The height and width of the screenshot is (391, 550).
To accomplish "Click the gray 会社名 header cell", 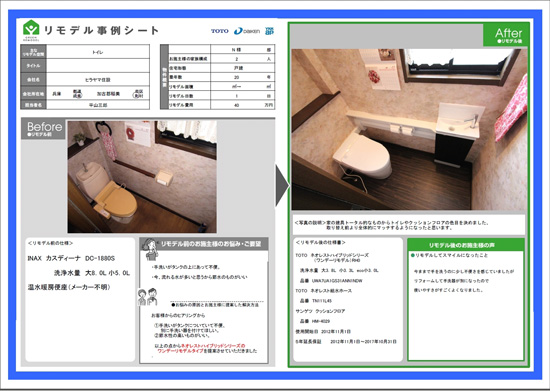I will tap(33, 80).
